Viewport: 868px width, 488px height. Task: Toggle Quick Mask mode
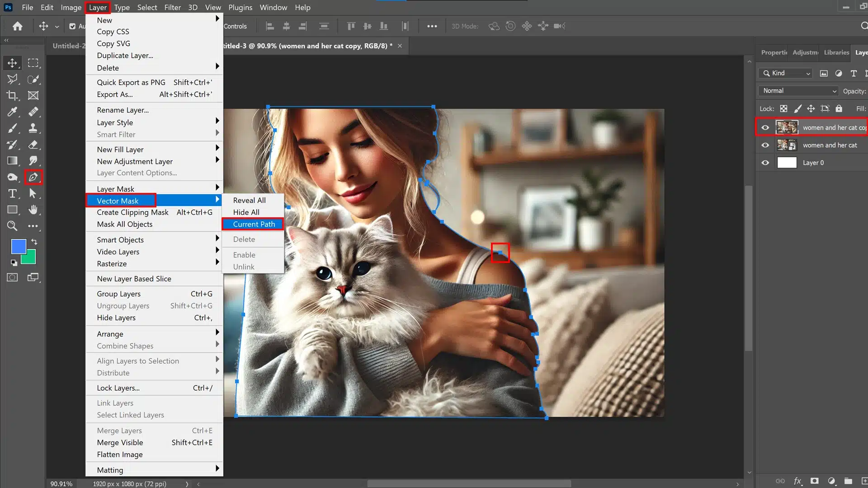(x=12, y=277)
